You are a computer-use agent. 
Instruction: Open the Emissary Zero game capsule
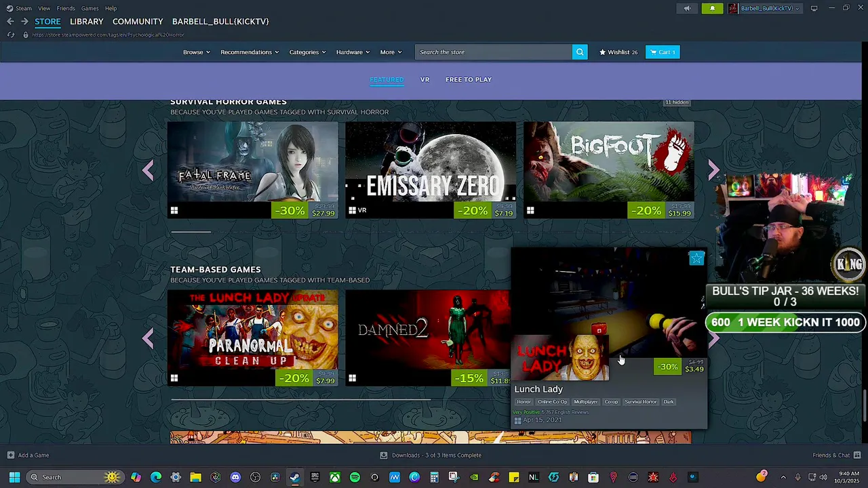tap(431, 170)
